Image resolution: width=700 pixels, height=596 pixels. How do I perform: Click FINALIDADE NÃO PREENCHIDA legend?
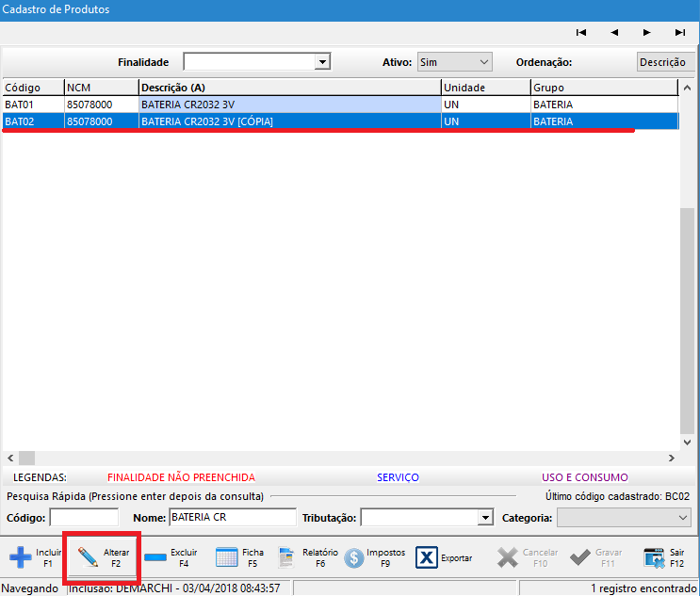(x=181, y=477)
